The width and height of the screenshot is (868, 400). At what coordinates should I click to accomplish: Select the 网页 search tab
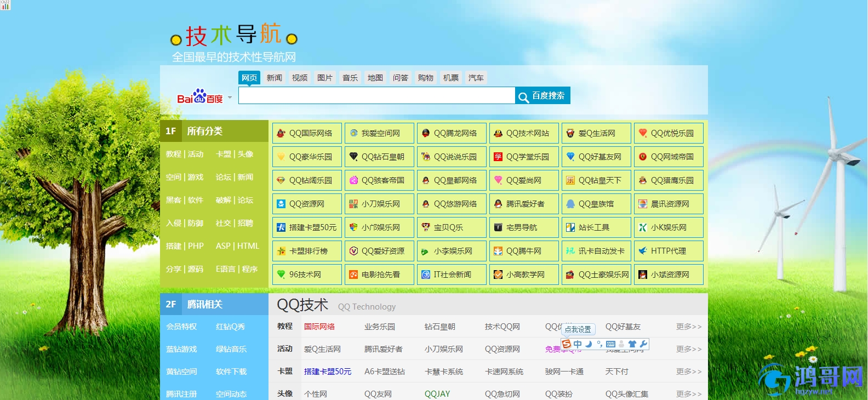click(249, 78)
